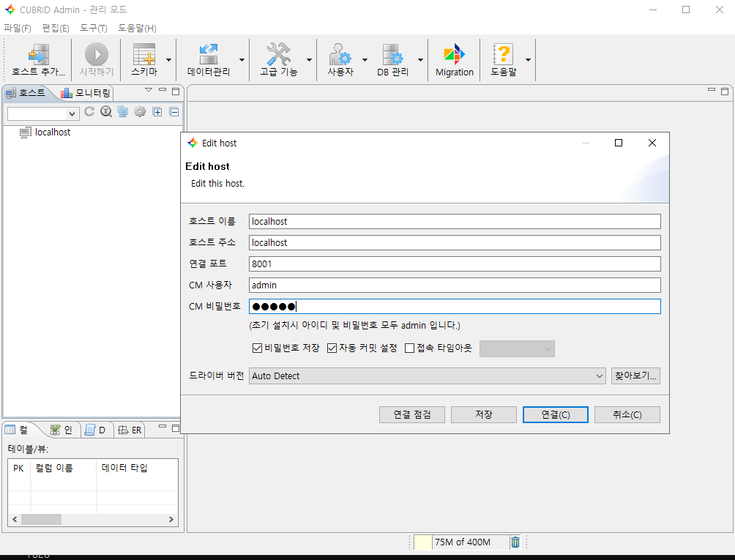Screen dimensions: 735x560
Task: Open the DB 관리 toolbar icon
Action: (392, 55)
